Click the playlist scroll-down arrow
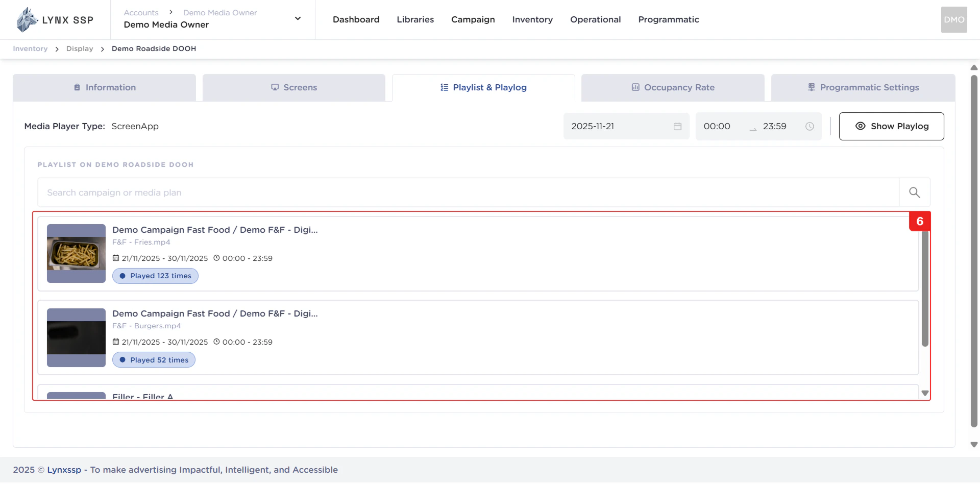 coord(924,393)
